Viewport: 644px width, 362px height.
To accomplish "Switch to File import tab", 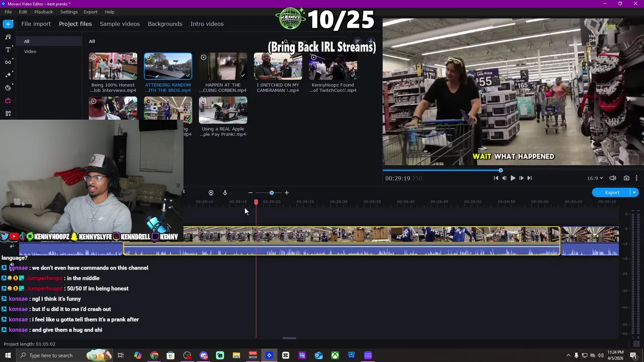I will (x=36, y=24).
